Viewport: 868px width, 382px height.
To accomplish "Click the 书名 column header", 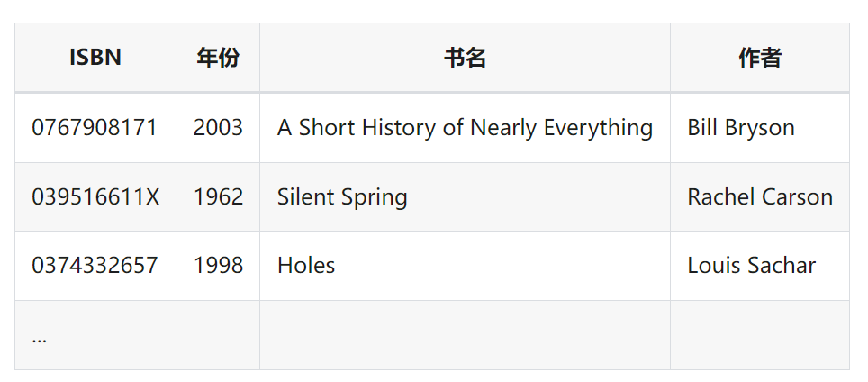I will (x=465, y=58).
